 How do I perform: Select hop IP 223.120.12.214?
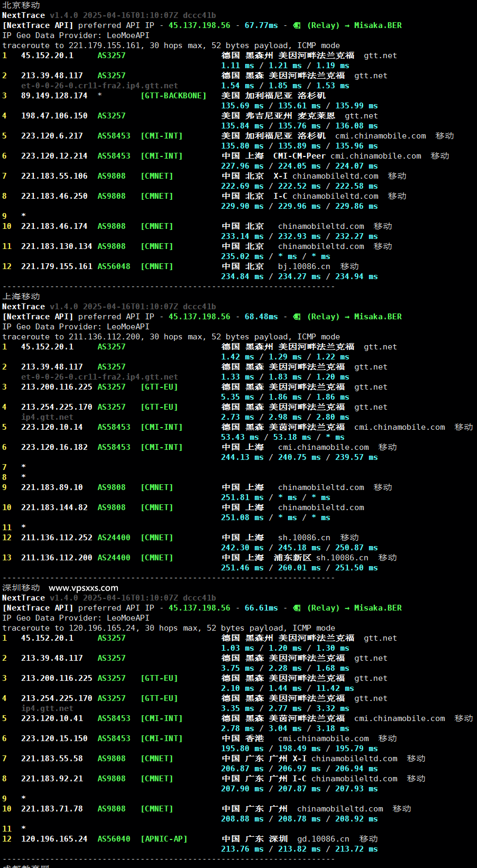click(x=54, y=156)
